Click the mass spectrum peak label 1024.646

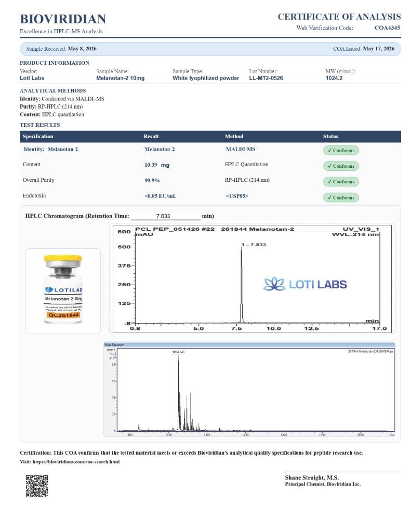(x=178, y=352)
